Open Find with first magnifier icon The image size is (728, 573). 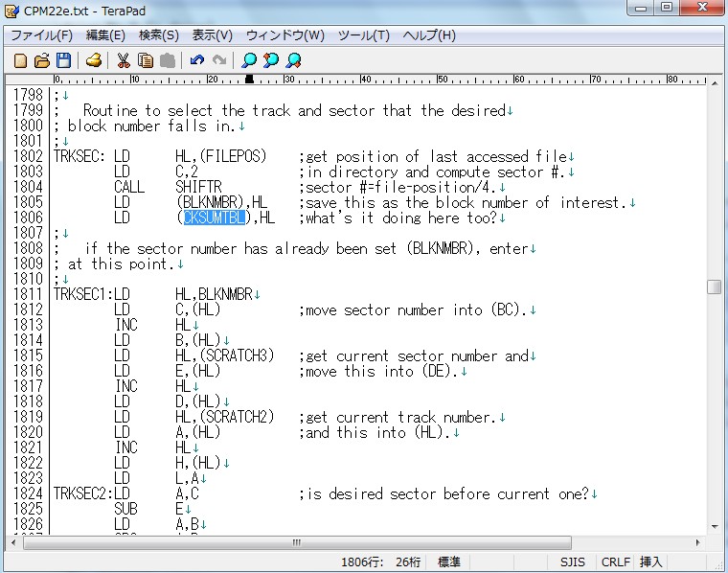point(249,60)
